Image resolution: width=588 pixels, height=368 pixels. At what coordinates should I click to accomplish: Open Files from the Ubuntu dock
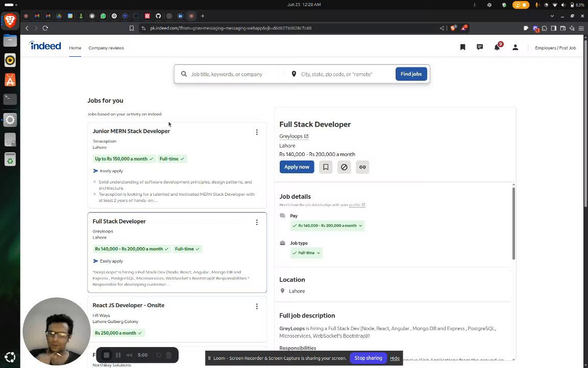pyautogui.click(x=10, y=40)
